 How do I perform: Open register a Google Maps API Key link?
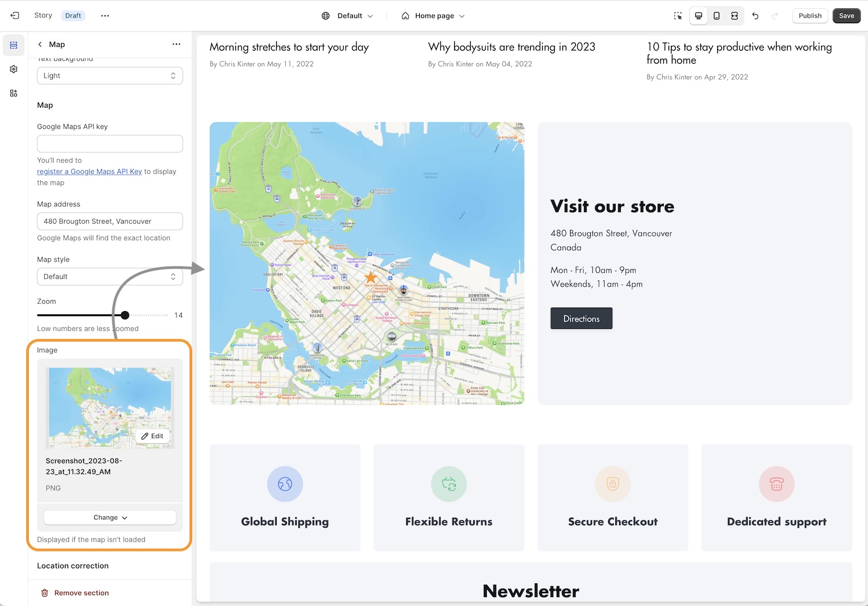pyautogui.click(x=89, y=172)
